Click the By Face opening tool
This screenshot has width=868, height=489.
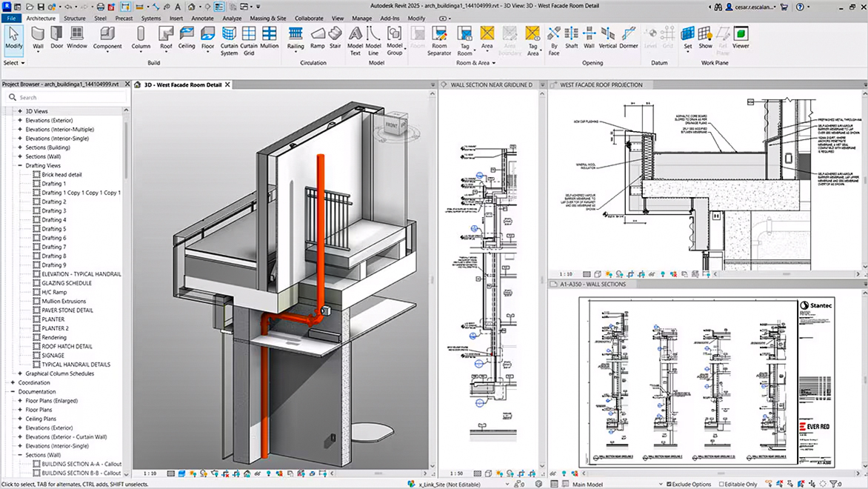(x=553, y=41)
